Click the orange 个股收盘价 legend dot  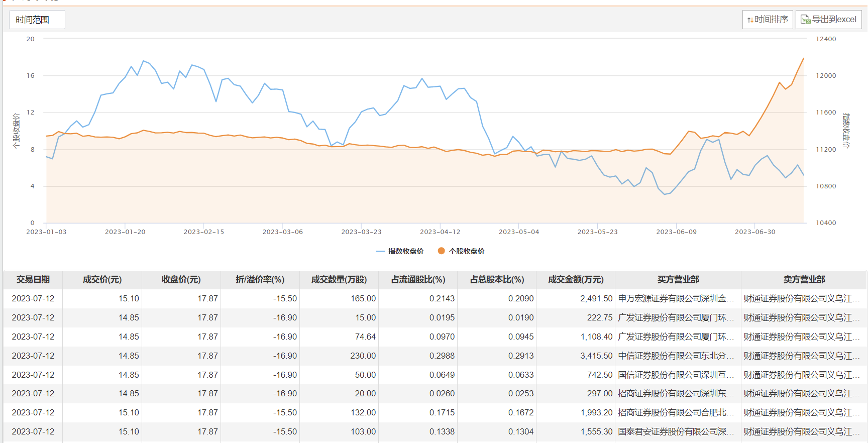point(441,251)
